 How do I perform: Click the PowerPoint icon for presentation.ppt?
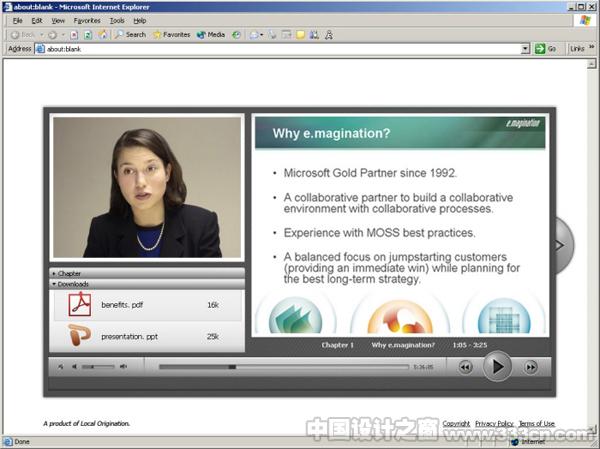[x=80, y=335]
